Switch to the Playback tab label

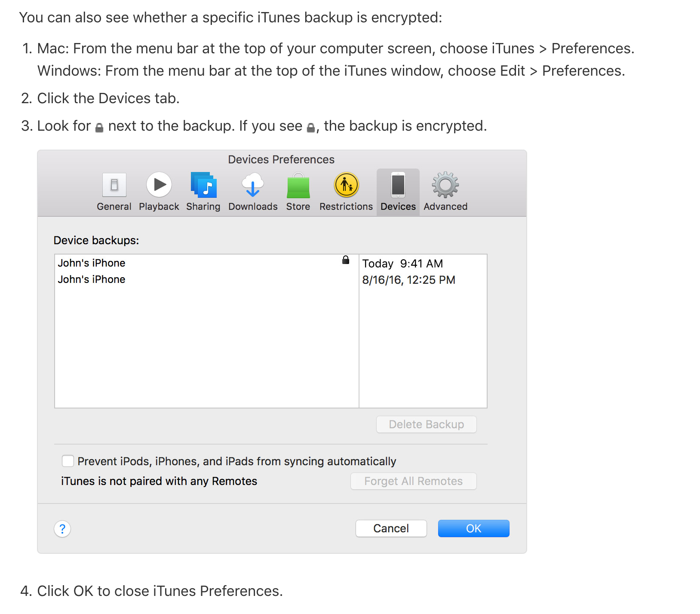pos(159,206)
